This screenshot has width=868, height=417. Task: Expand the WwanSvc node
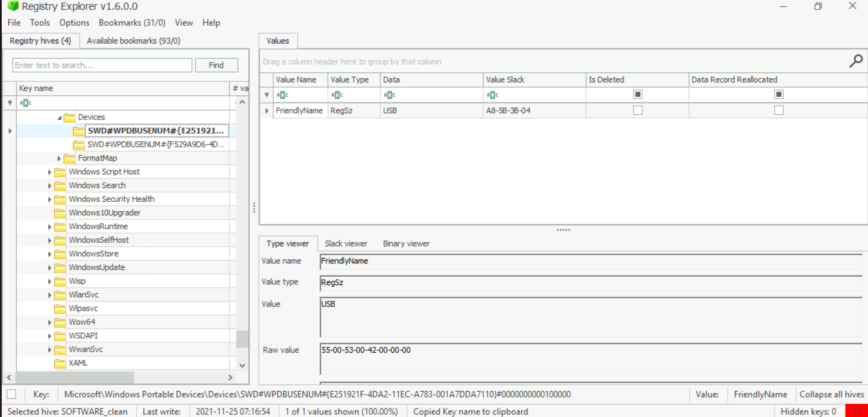(x=50, y=350)
